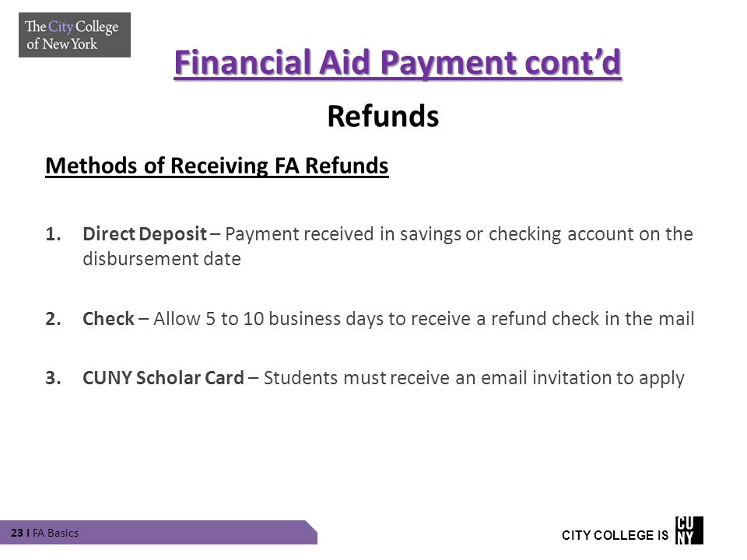Click the Direct Deposit bold term

coord(145,234)
